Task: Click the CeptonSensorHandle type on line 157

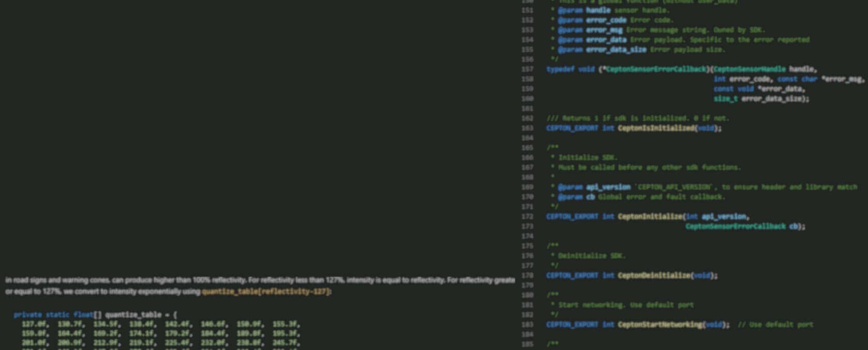Action: coord(749,69)
